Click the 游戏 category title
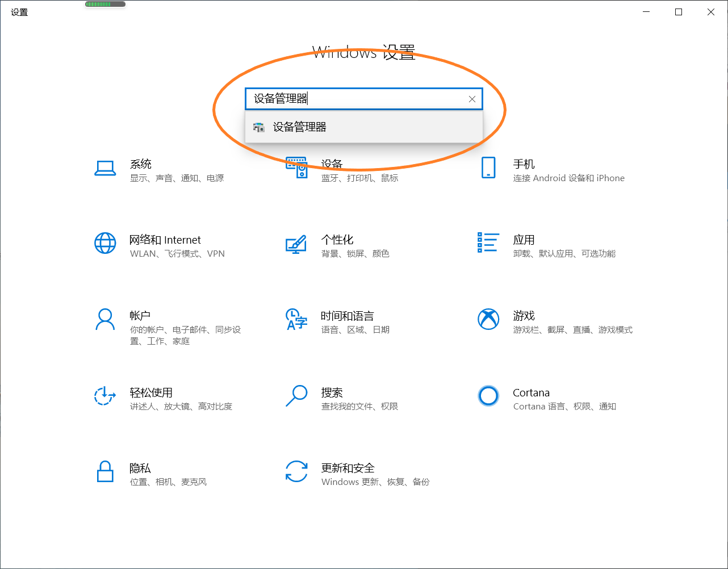 click(x=524, y=316)
